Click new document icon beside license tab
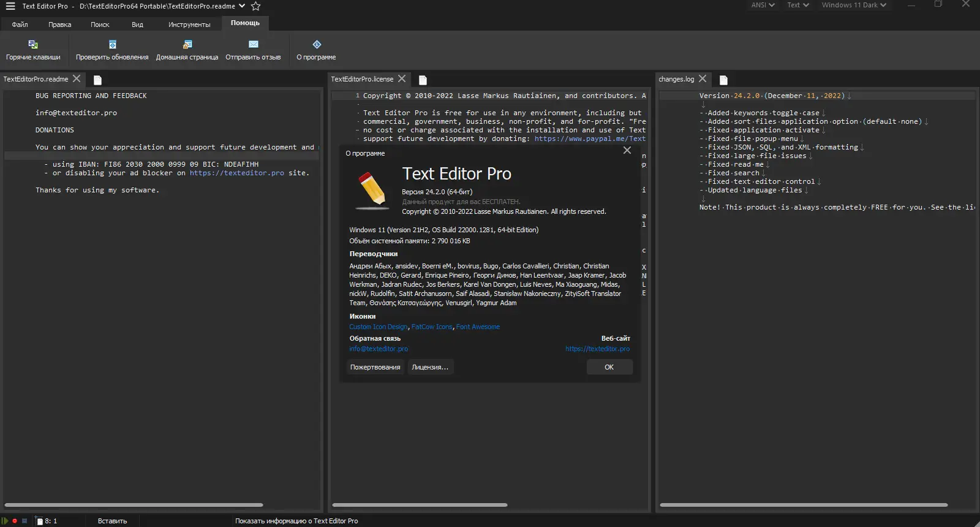980x527 pixels. (x=423, y=80)
